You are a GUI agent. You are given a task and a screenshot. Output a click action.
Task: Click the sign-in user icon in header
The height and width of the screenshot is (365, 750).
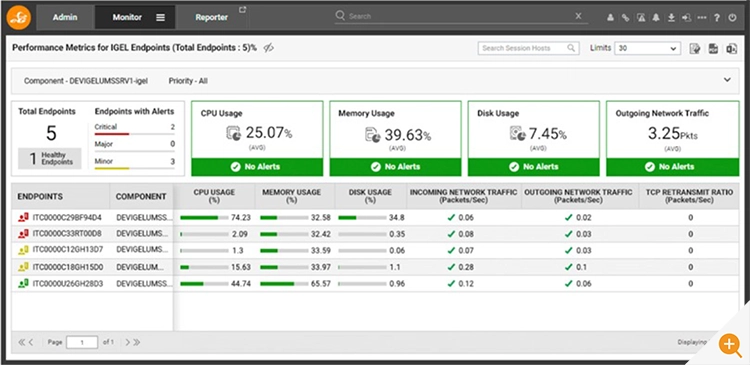pyautogui.click(x=686, y=18)
